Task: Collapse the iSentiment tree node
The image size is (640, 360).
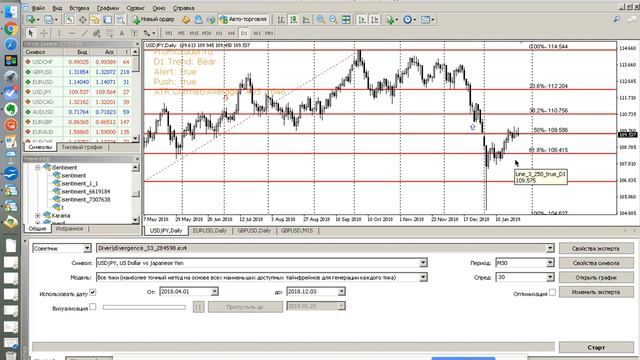Action: click(38, 167)
